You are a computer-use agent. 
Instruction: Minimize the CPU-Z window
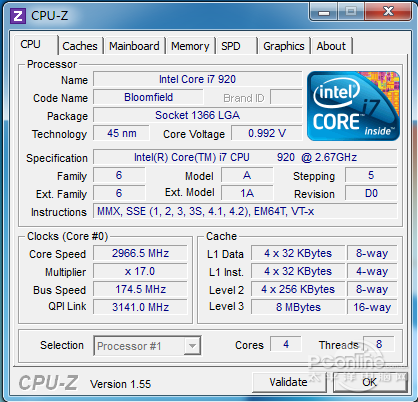click(324, 12)
